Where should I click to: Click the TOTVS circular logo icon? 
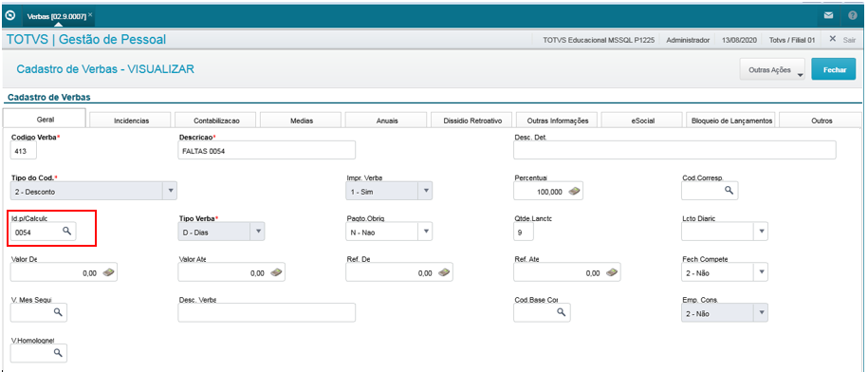10,16
